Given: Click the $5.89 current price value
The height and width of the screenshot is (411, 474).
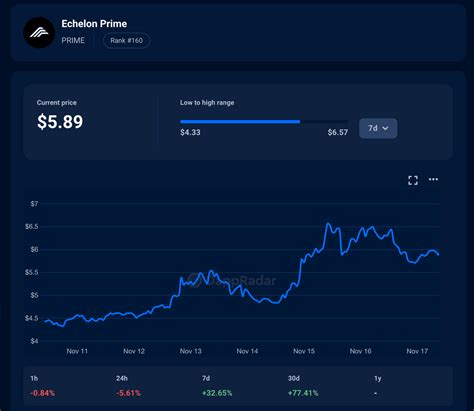Looking at the screenshot, I should coord(60,121).
